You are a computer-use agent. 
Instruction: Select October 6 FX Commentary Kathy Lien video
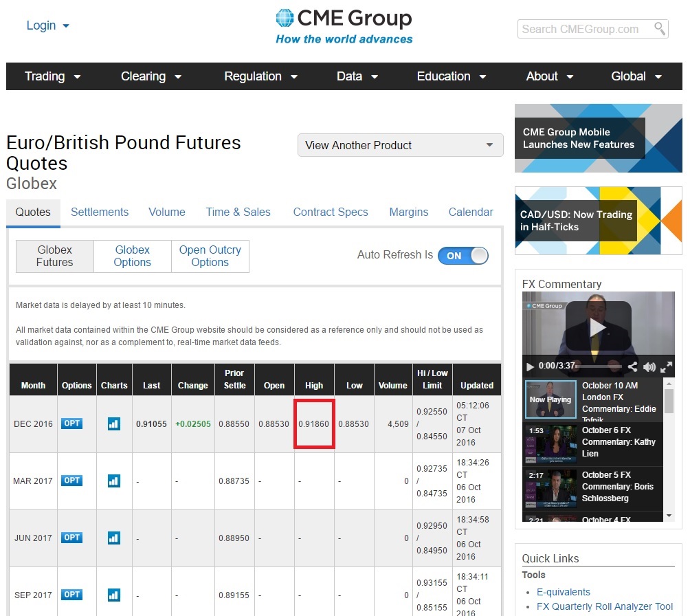[x=592, y=444]
